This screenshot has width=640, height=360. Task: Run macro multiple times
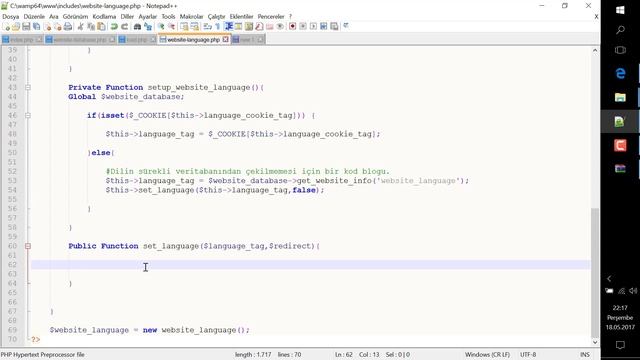(x=324, y=27)
